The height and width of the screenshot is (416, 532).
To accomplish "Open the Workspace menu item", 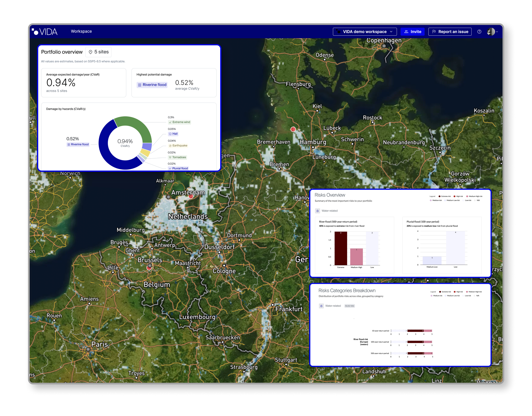I will pyautogui.click(x=81, y=31).
